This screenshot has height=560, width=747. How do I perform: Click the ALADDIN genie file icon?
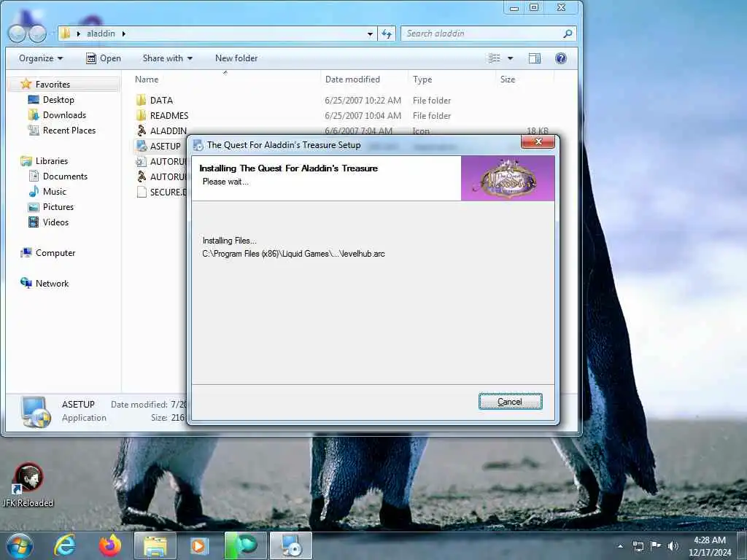point(142,131)
